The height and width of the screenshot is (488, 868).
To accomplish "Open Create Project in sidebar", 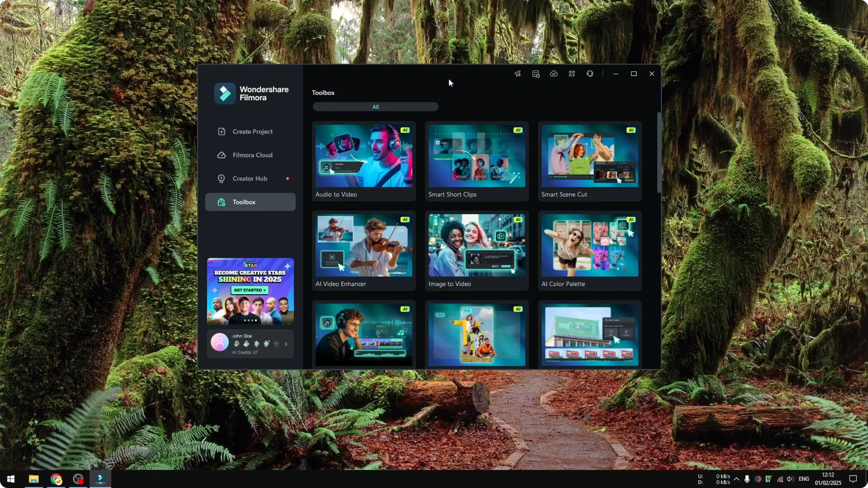I will pyautogui.click(x=252, y=131).
